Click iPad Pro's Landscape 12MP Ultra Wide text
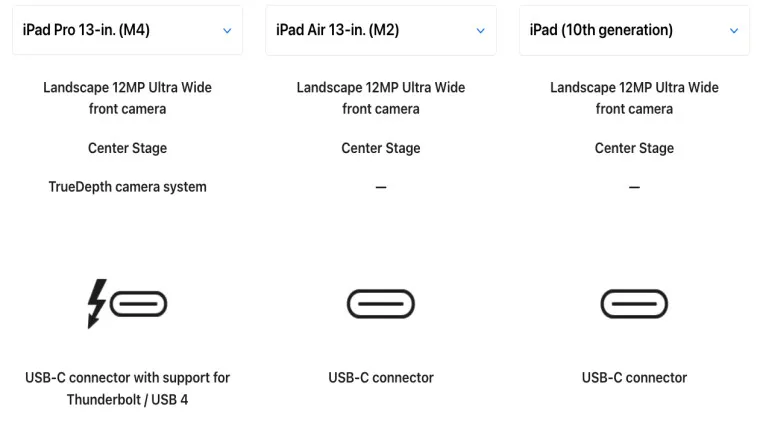This screenshot has width=760, height=428. click(127, 98)
